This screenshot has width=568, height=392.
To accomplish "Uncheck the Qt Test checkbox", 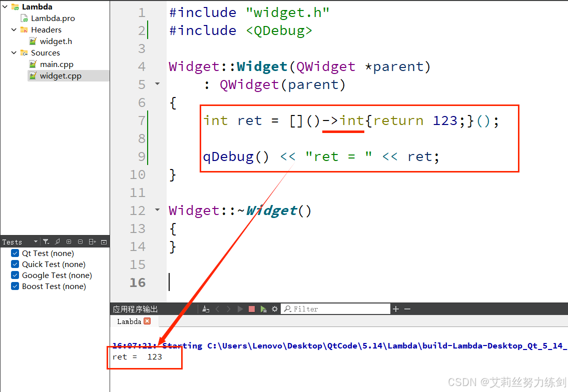I will pyautogui.click(x=15, y=253).
